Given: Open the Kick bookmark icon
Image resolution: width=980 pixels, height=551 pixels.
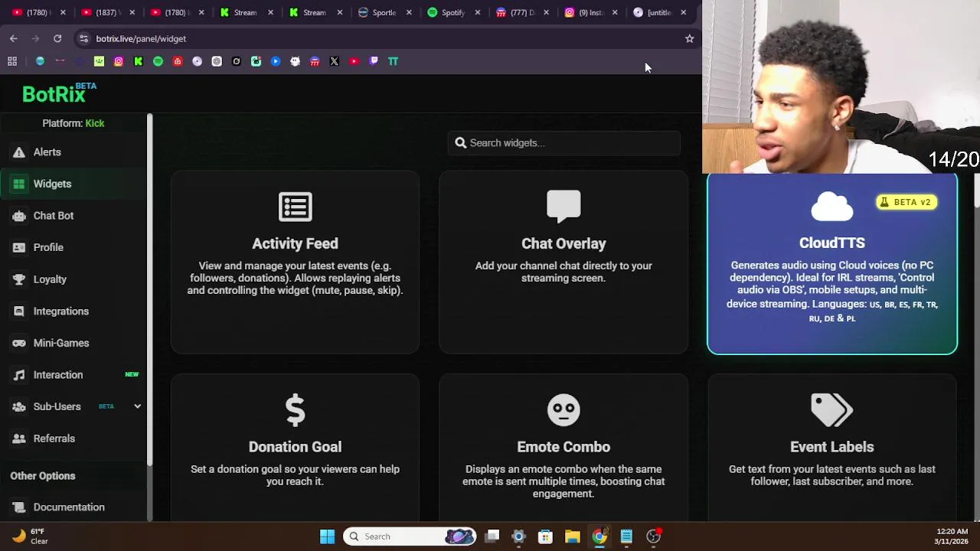Looking at the screenshot, I should (x=139, y=61).
